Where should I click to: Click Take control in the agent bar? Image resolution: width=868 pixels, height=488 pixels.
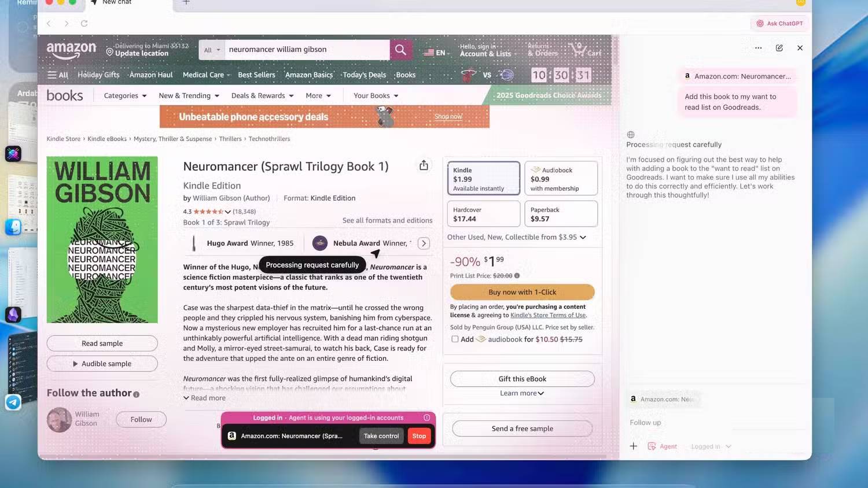tap(381, 436)
